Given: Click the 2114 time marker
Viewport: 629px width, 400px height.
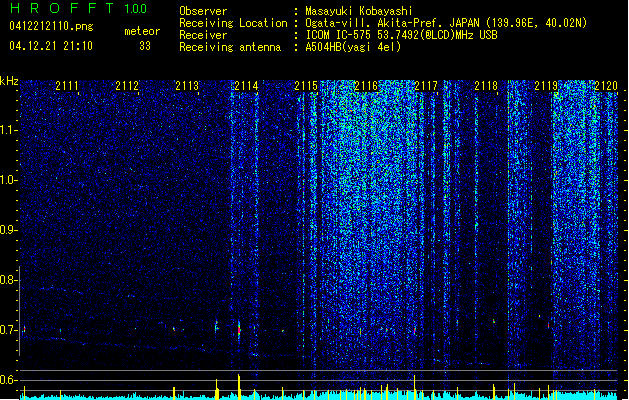Looking at the screenshot, I should point(246,86).
